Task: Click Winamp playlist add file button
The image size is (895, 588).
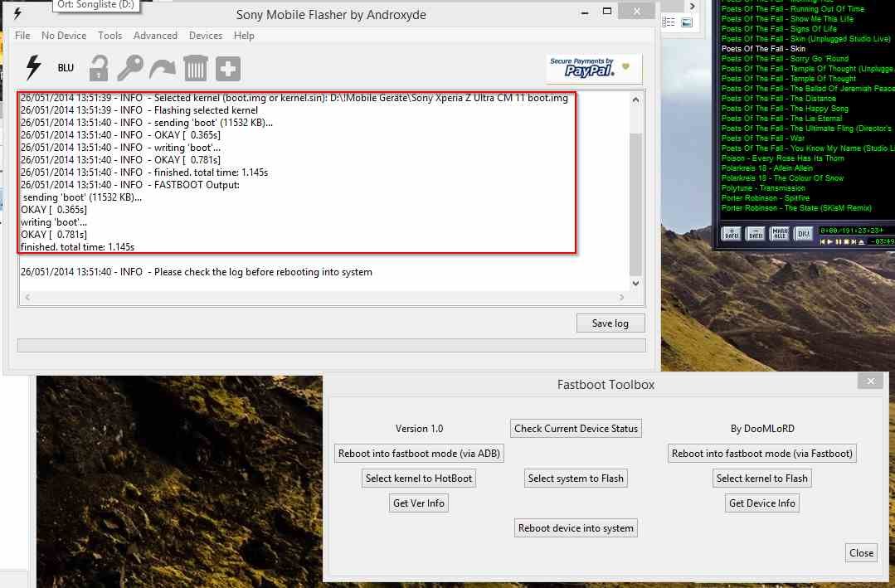Action: pyautogui.click(x=732, y=234)
